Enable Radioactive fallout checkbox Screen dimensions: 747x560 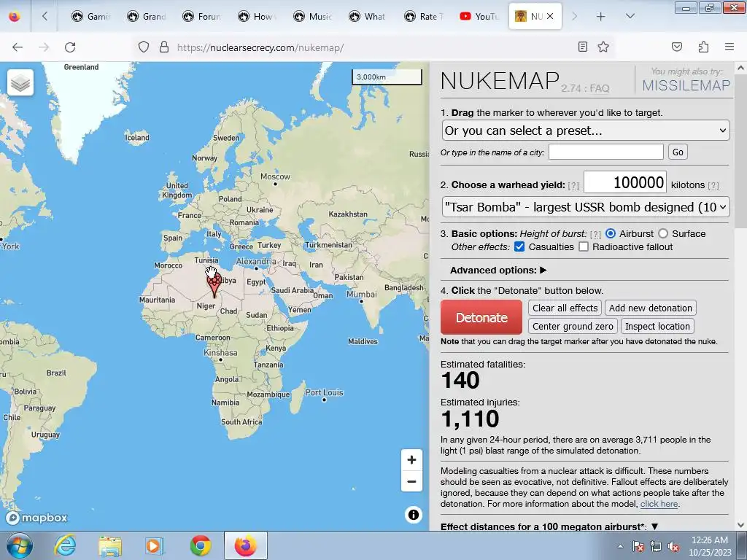click(x=584, y=246)
